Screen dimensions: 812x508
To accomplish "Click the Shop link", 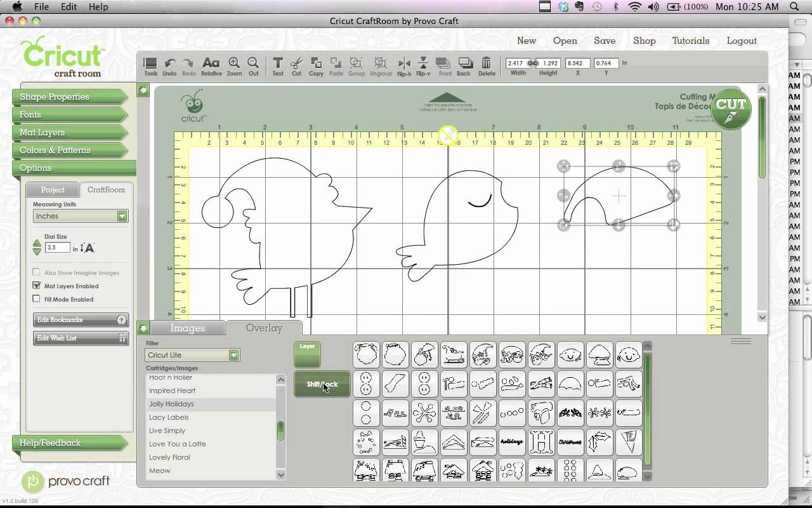I will 645,41.
